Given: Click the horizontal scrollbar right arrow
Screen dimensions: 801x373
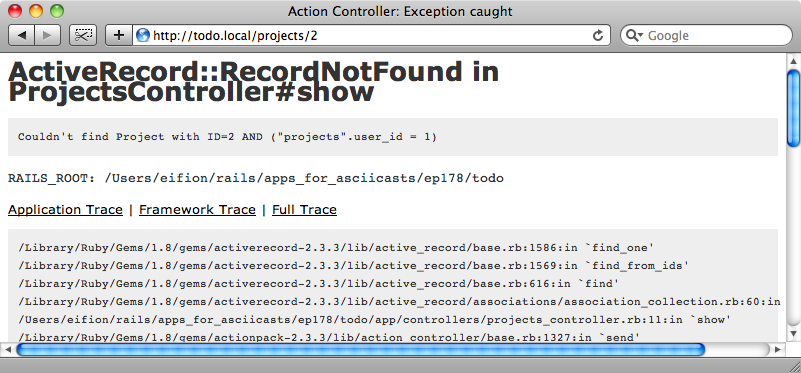Looking at the screenshot, I should pyautogui.click(x=778, y=349).
